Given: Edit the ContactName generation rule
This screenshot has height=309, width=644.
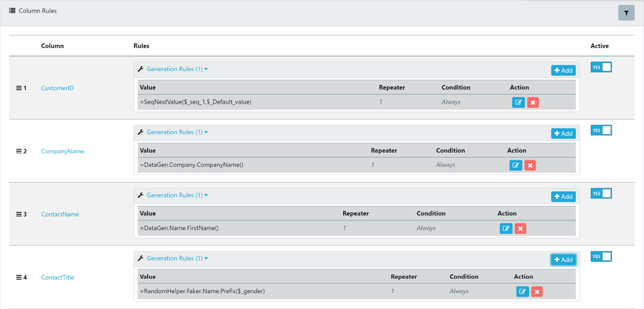Looking at the screenshot, I should [x=506, y=228].
